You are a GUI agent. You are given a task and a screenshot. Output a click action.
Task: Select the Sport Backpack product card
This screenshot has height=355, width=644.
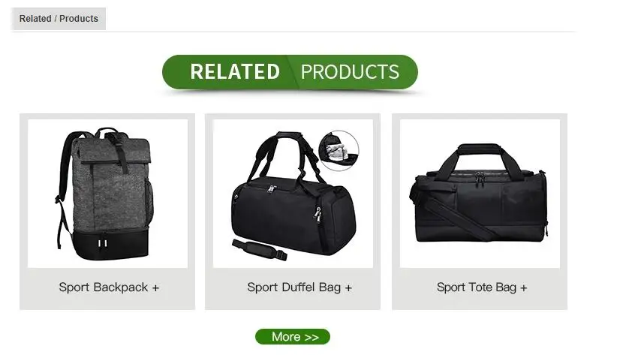pyautogui.click(x=107, y=212)
